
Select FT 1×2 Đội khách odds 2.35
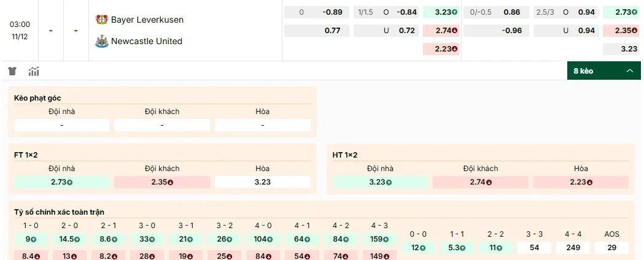(x=162, y=182)
